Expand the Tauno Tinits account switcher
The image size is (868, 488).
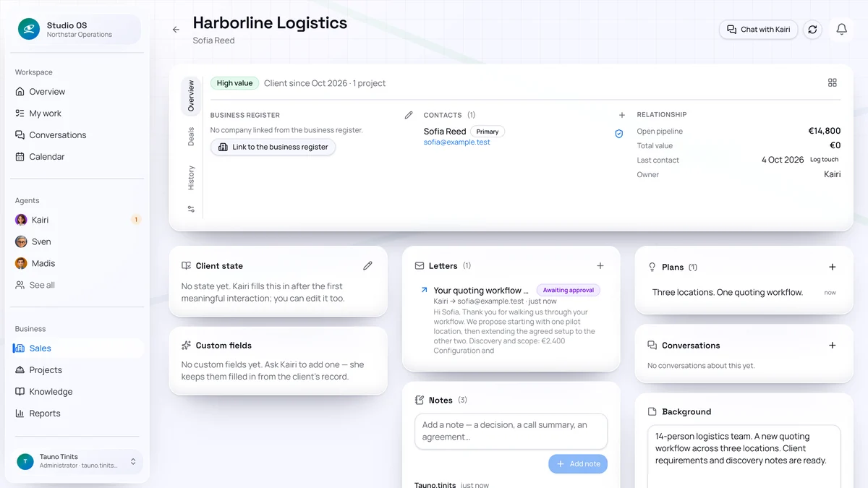pyautogui.click(x=133, y=461)
